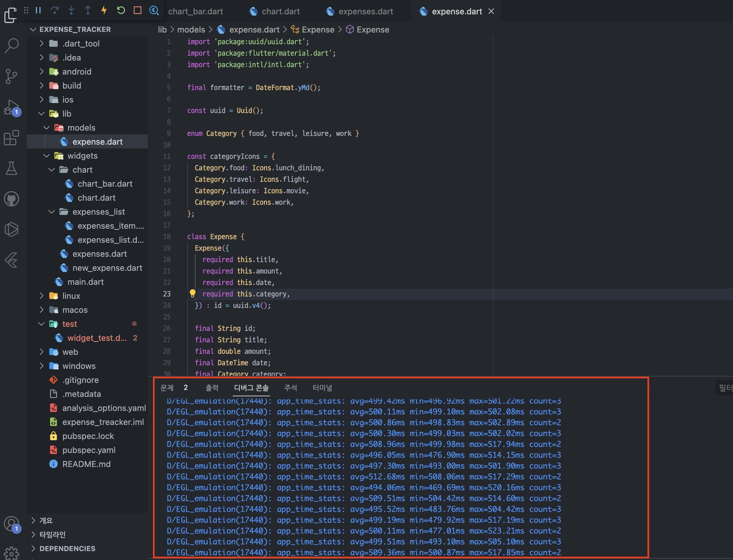The height and width of the screenshot is (560, 733).
Task: Collapse the lib folder
Action: coord(41,114)
